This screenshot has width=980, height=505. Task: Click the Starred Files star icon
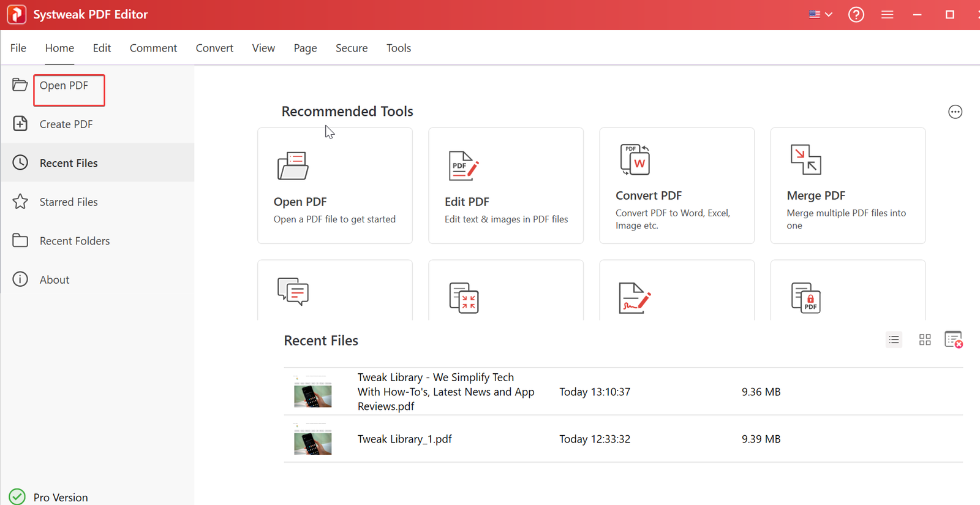20,202
